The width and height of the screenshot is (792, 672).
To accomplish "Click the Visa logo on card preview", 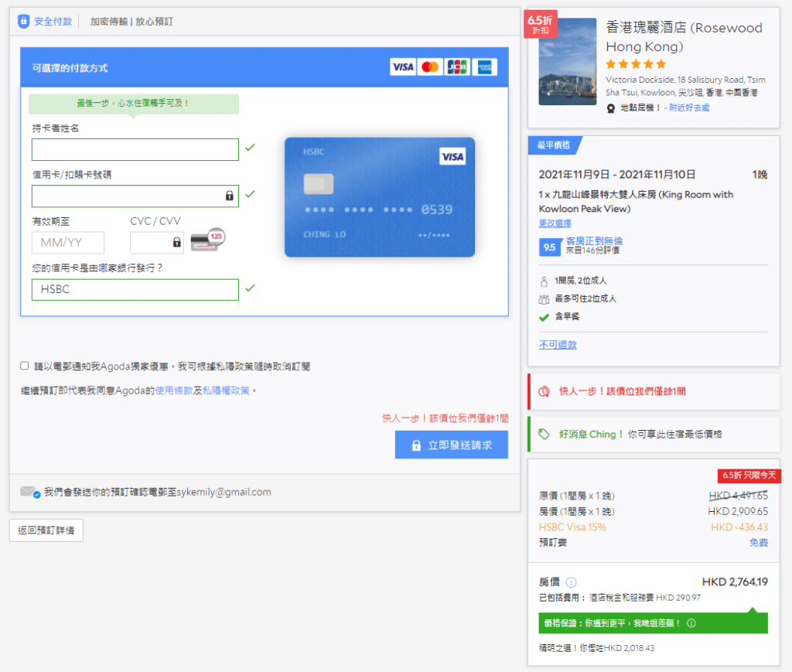I will (452, 156).
